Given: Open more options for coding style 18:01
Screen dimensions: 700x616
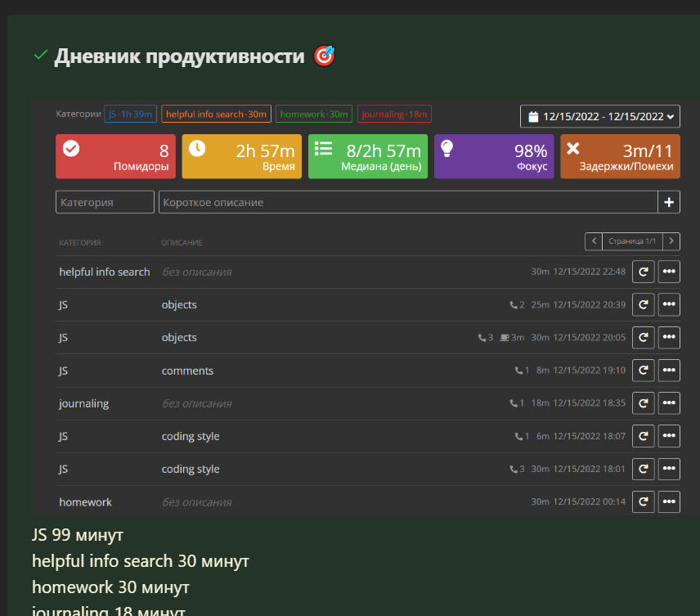Looking at the screenshot, I should pos(669,469).
